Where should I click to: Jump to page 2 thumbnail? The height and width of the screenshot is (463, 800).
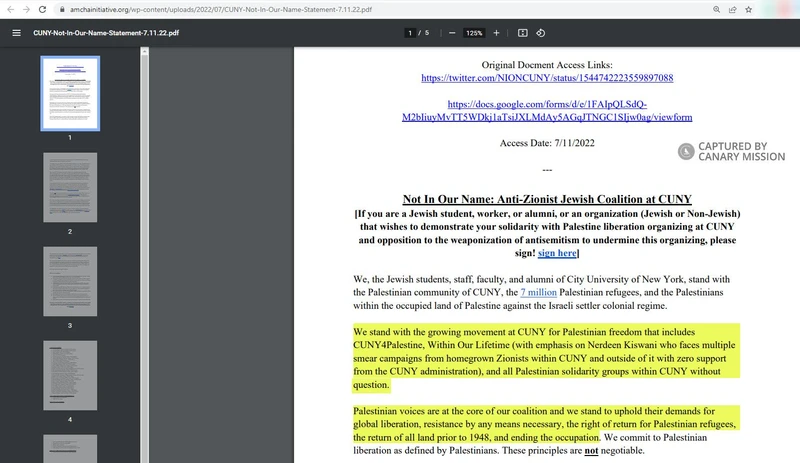click(70, 187)
